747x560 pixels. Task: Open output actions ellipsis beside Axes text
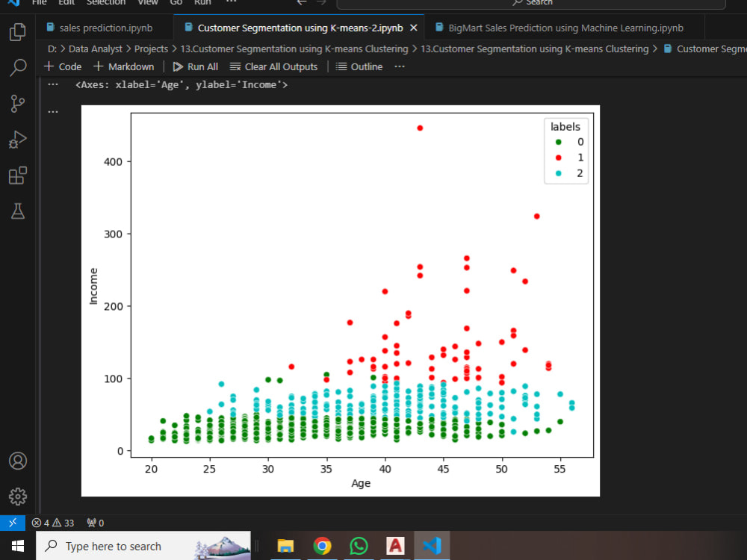53,85
